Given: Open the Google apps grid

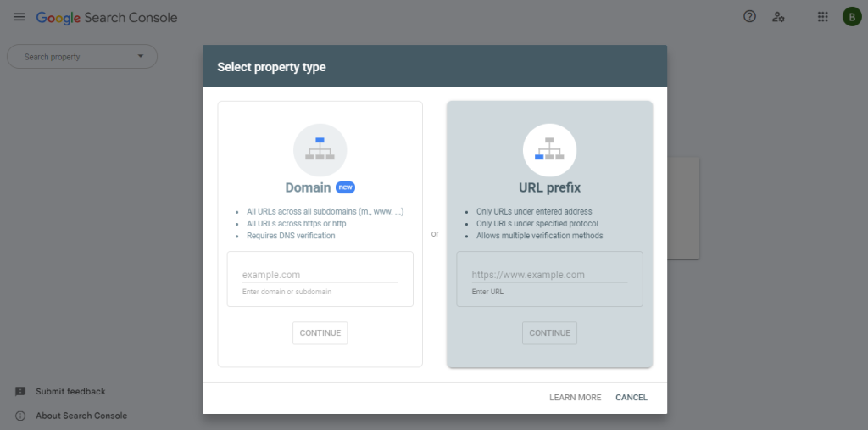Looking at the screenshot, I should pyautogui.click(x=822, y=17).
